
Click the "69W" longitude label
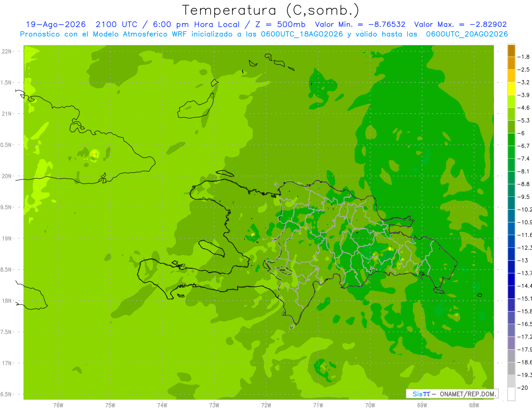[422, 405]
